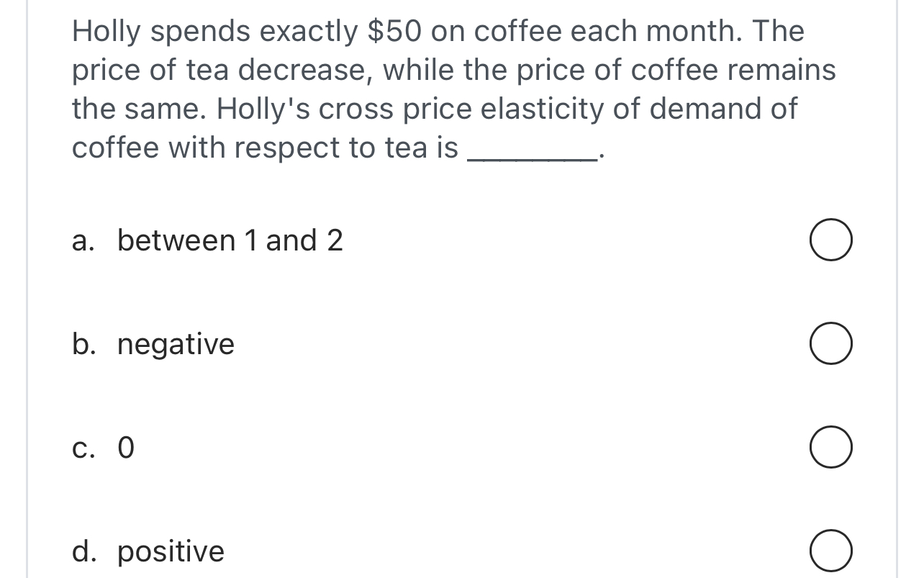The width and height of the screenshot is (924, 578).
Task: Click the text label 'between 1 and 2'
Action: [230, 240]
